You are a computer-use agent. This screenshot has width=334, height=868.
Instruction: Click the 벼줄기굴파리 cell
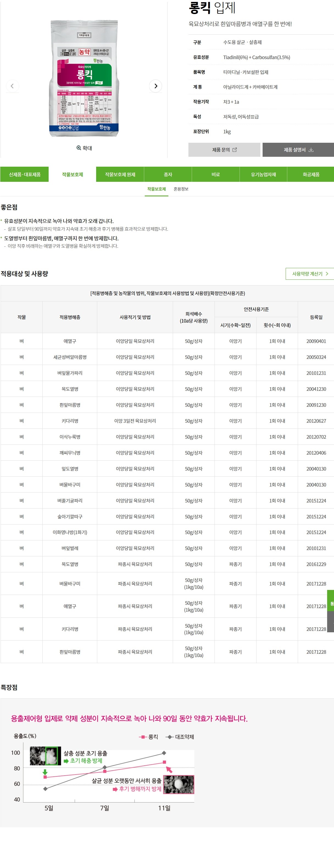point(69,501)
